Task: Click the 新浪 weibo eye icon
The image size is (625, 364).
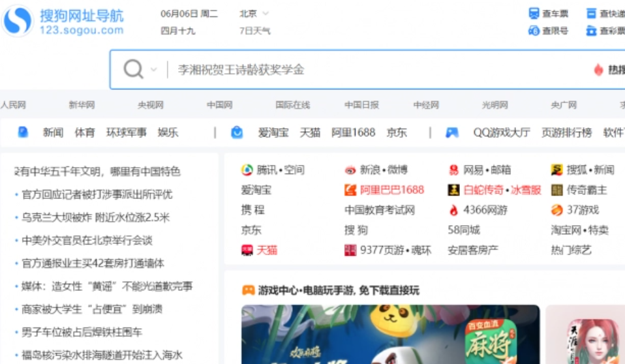Action: (350, 170)
